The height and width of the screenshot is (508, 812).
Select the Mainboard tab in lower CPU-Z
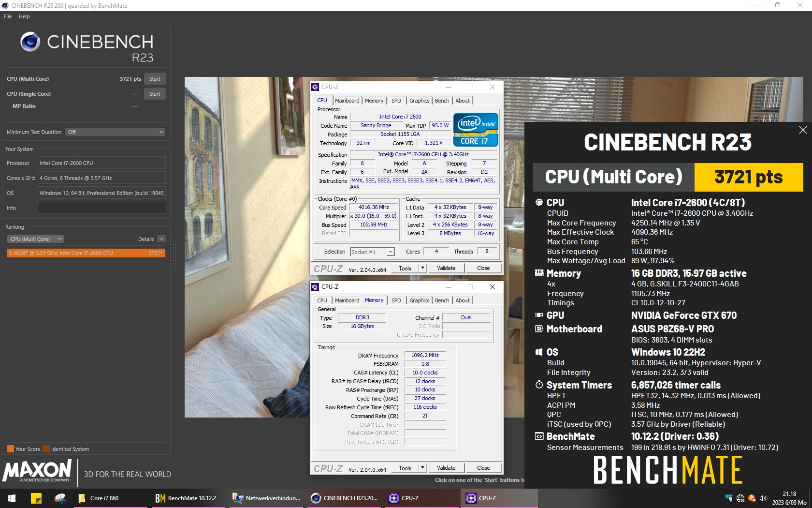tap(347, 300)
